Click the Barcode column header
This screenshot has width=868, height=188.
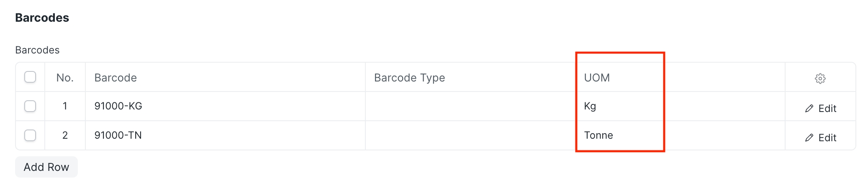tap(116, 78)
